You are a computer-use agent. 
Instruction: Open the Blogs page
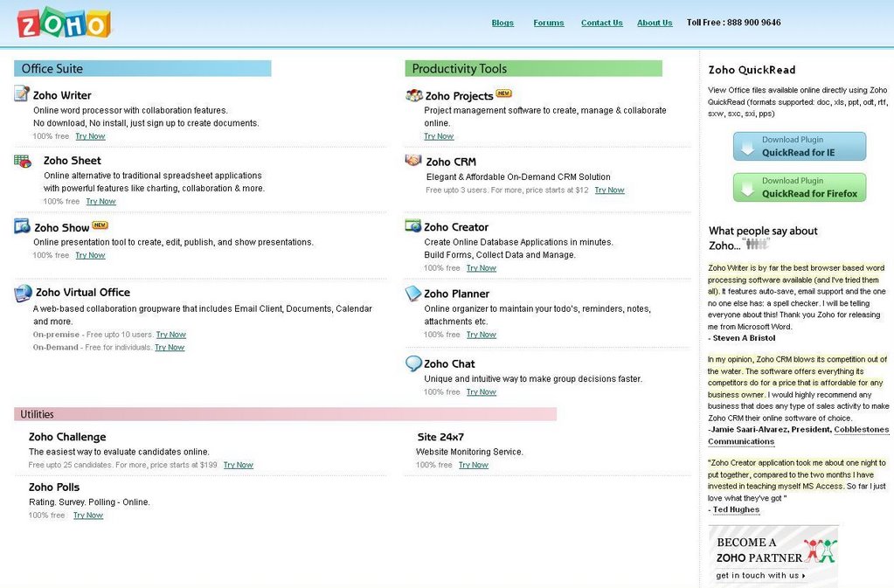[x=502, y=23]
